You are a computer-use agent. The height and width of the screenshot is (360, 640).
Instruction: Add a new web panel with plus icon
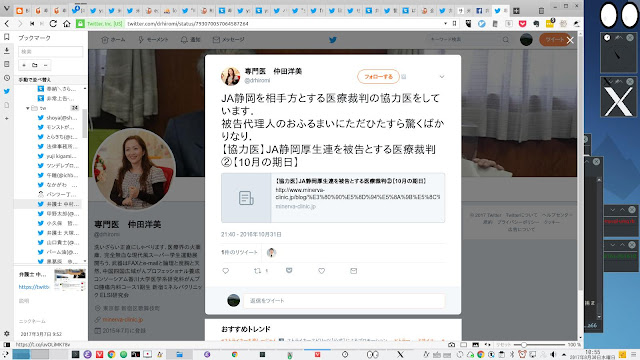click(7, 118)
